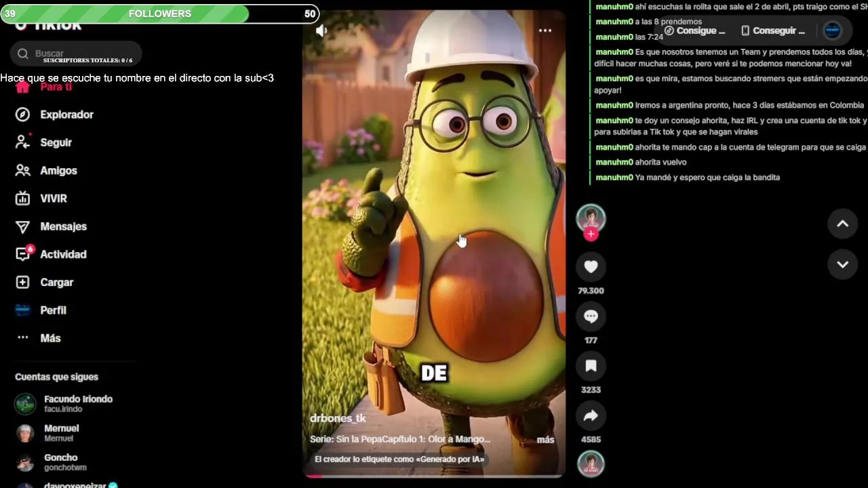Image resolution: width=868 pixels, height=488 pixels.
Task: Click Facundo Iriondo avatar
Action: coord(25,404)
